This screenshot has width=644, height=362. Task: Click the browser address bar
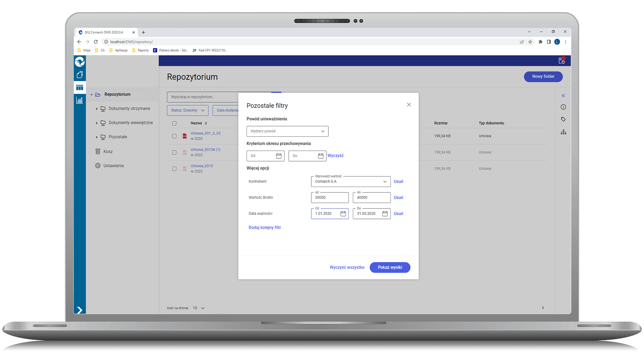[309, 42]
